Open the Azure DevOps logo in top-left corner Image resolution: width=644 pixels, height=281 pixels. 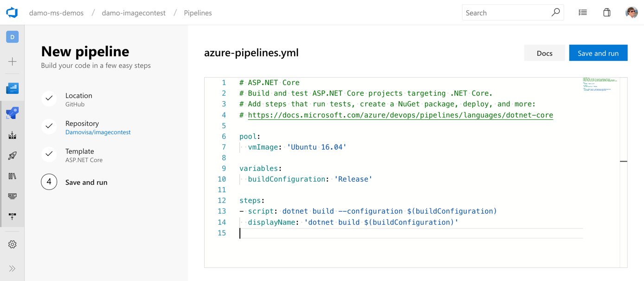[x=12, y=12]
